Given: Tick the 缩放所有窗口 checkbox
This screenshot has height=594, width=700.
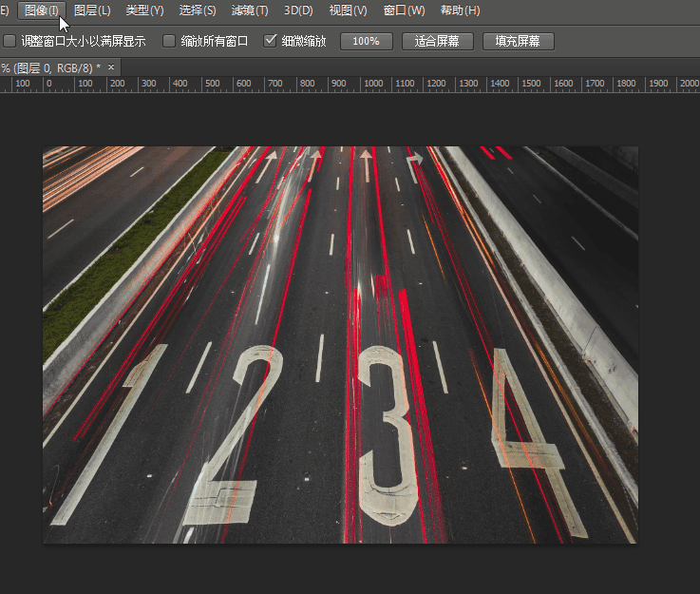Looking at the screenshot, I should tap(169, 42).
